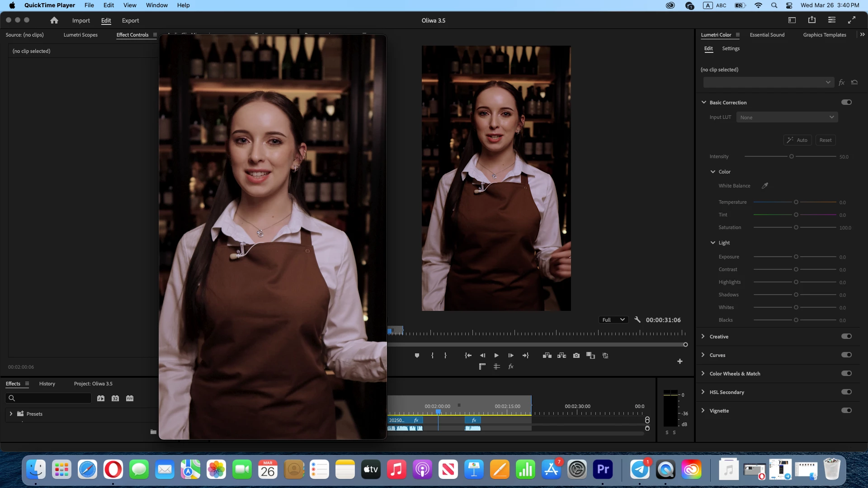Open the Export workspace tab
This screenshot has height=488, width=868.
tap(130, 21)
